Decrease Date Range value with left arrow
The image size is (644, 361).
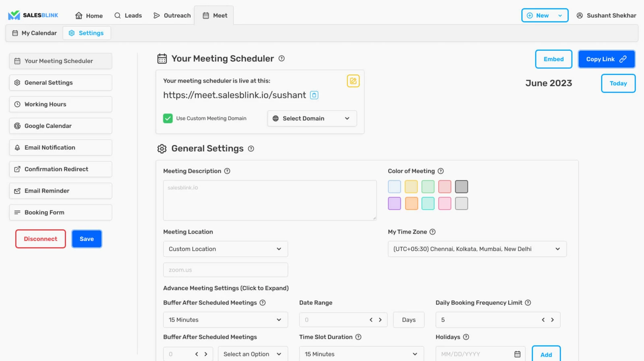coord(371,320)
